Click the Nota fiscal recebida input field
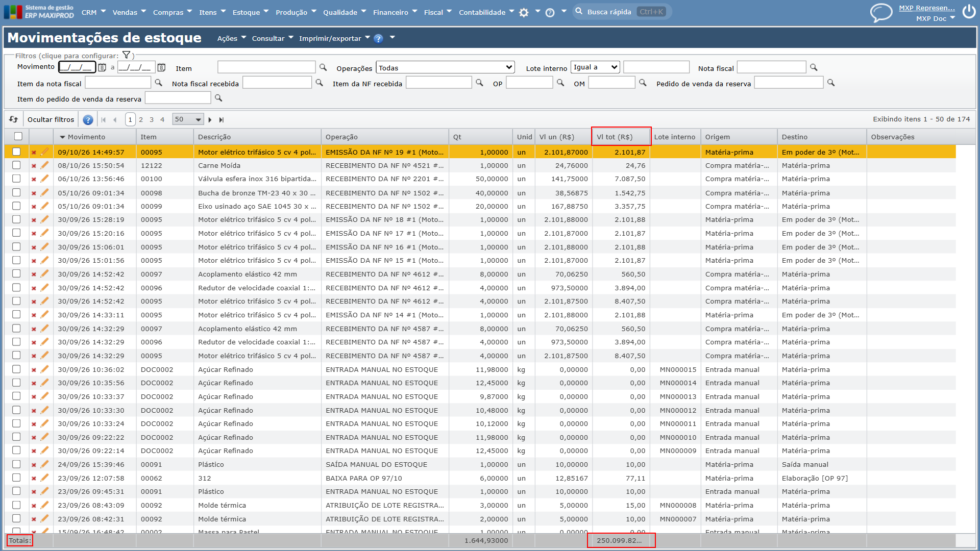 click(x=277, y=83)
